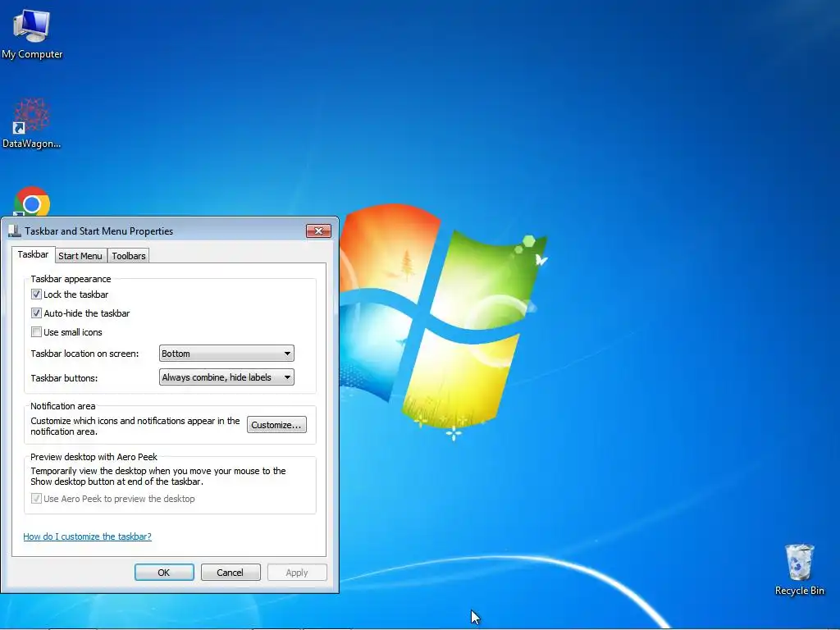Select the Google Chrome desktop icon
Screen dimensions: 840x630
point(32,203)
